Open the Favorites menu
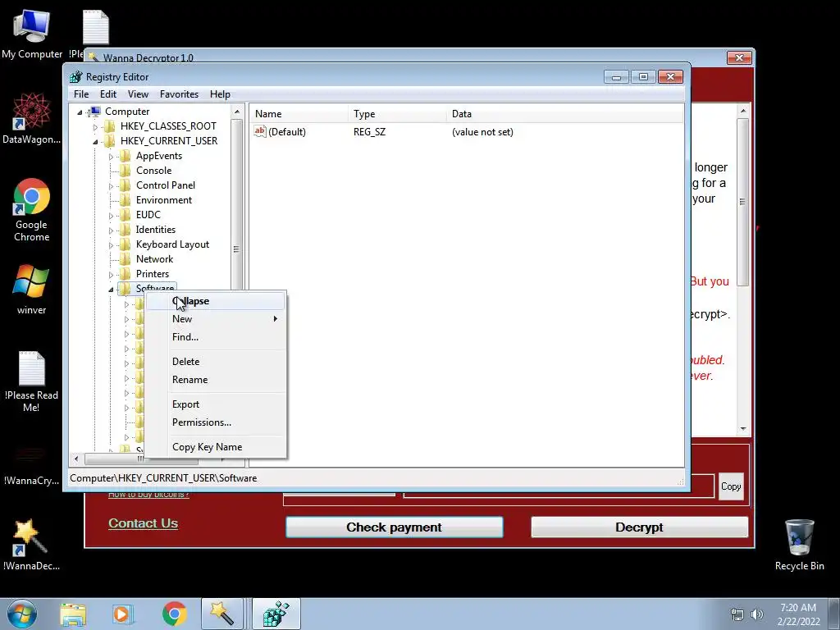Image resolution: width=840 pixels, height=630 pixels. pyautogui.click(x=179, y=94)
